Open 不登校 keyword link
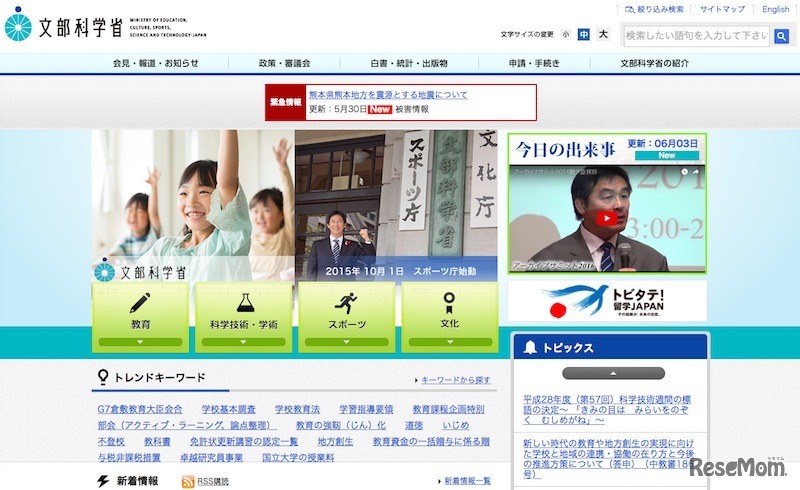Screen dimensions: 800x490 click(111, 442)
